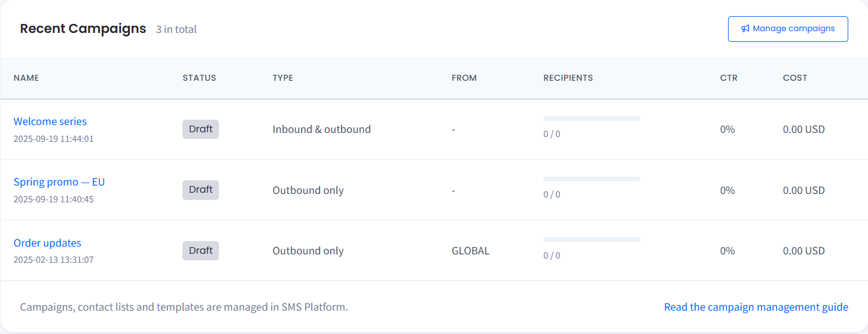This screenshot has height=334, width=868.
Task: Open the Welcome series campaign
Action: 50,122
